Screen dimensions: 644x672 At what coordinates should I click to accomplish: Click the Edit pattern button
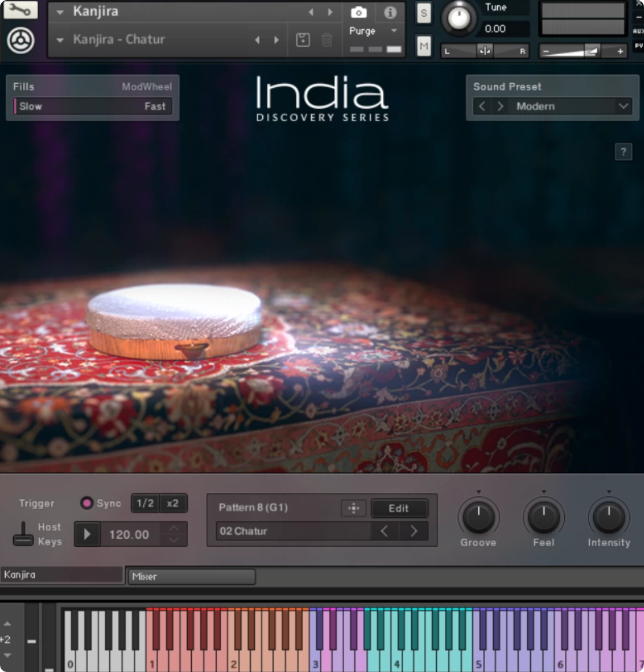coord(399,508)
